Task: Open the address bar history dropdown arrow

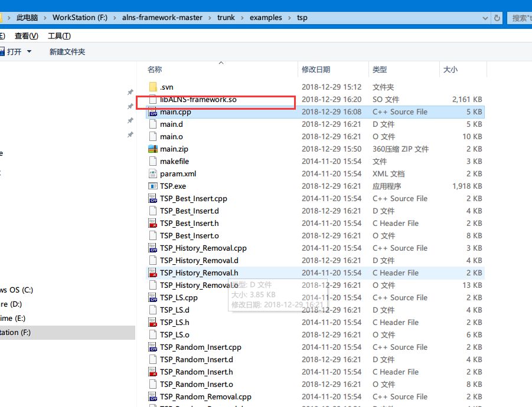Action: [x=486, y=18]
